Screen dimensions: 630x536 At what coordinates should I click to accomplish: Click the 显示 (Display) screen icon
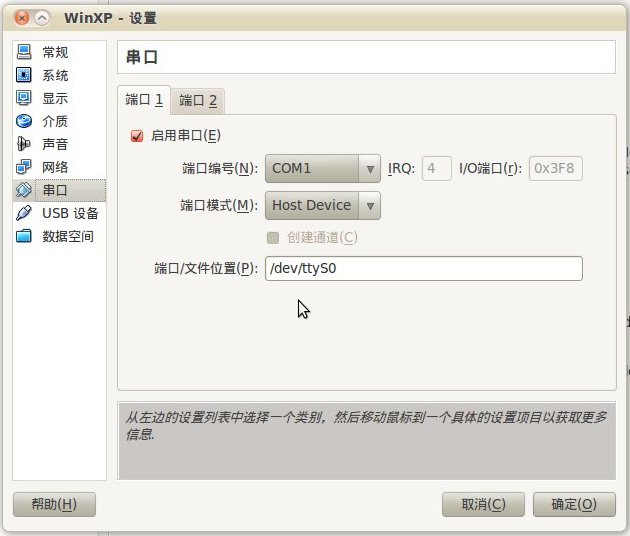tap(24, 98)
